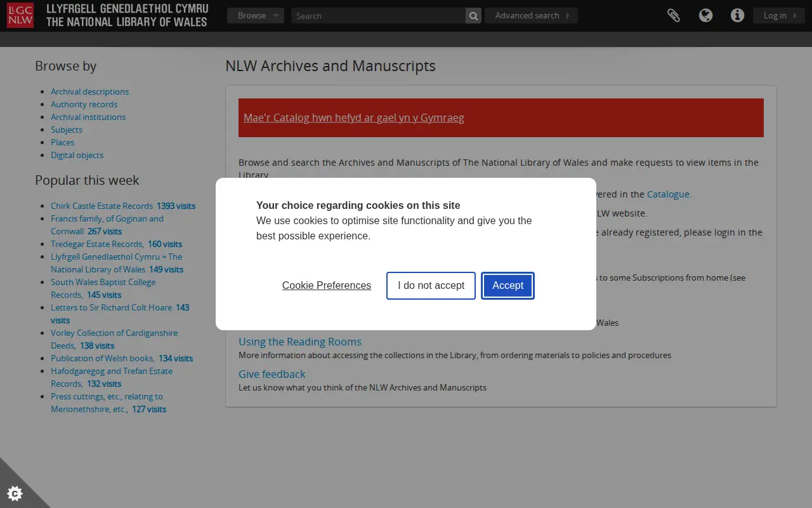
Task: Browse by Places
Action: point(62,142)
